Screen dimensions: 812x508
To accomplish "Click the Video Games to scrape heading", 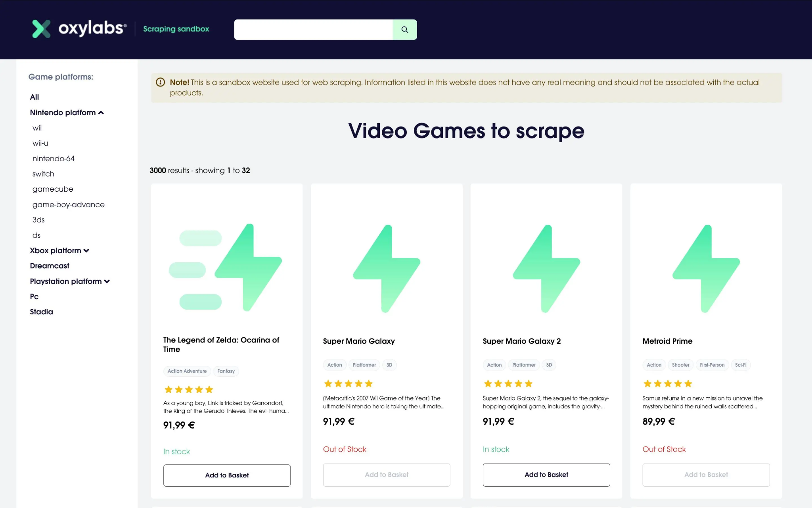I will click(x=466, y=131).
